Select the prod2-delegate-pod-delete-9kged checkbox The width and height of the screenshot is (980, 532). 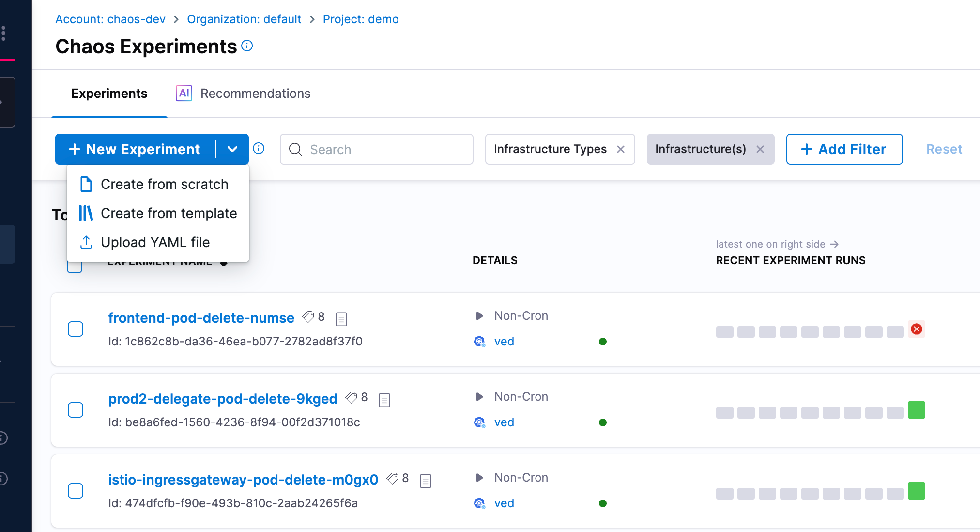(76, 410)
